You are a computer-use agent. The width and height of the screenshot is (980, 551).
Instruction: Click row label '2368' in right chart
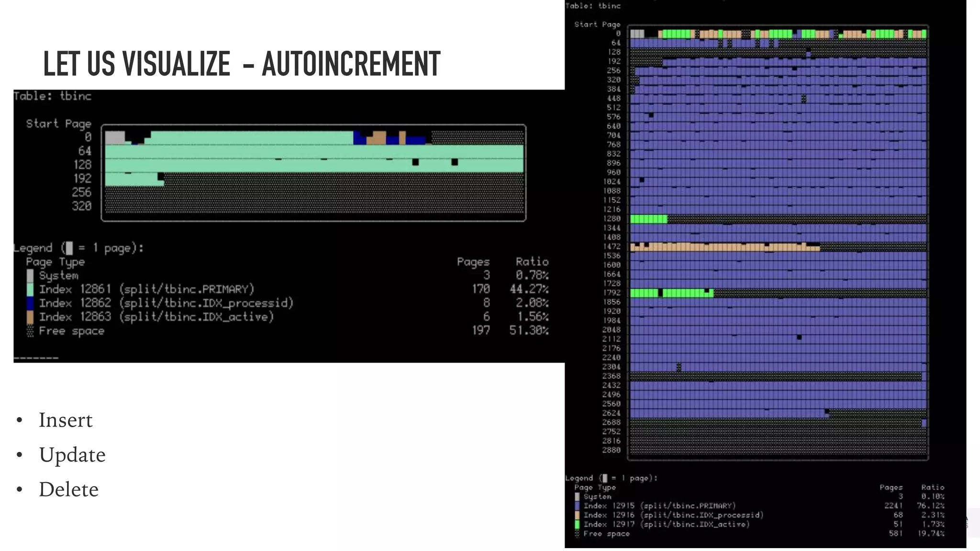612,376
